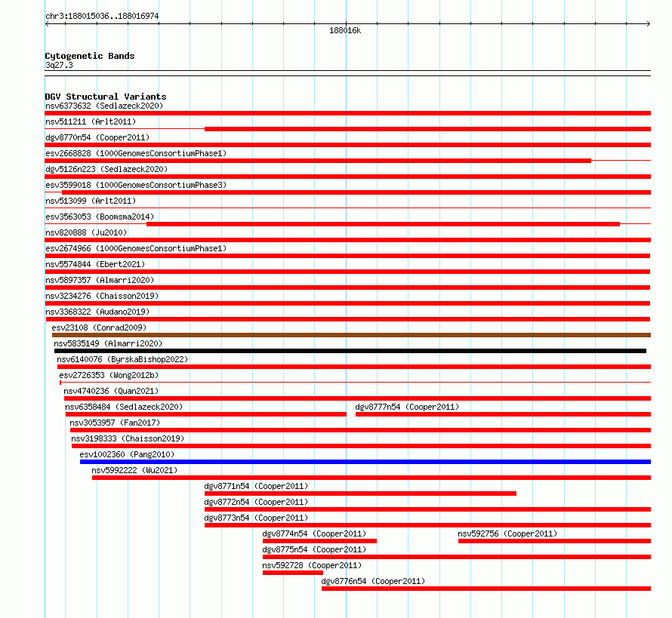Open nsv5835149 (Almarri2020) variant
Screen dimensions: 672x618
pyautogui.click(x=108, y=343)
